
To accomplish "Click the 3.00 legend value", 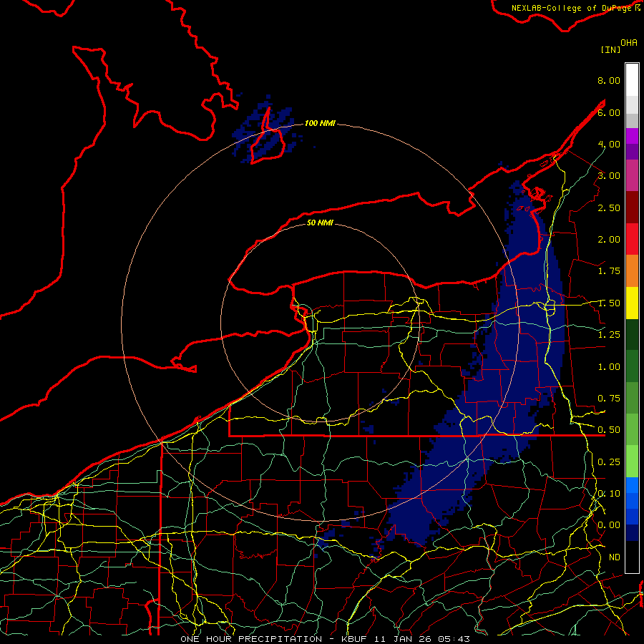I will [609, 176].
